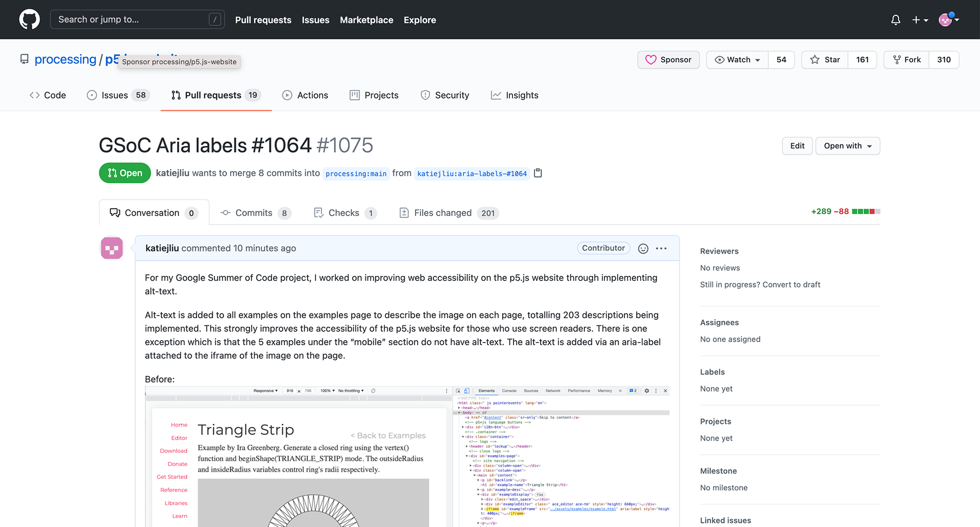The width and height of the screenshot is (980, 527).
Task: Add a reaction with the smiley icon
Action: tap(643, 248)
